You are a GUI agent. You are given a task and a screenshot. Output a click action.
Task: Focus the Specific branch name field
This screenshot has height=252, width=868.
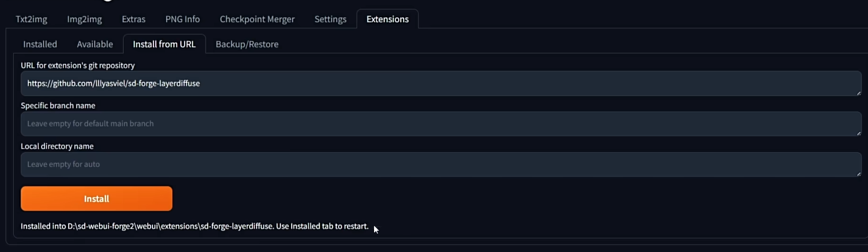pyautogui.click(x=440, y=124)
